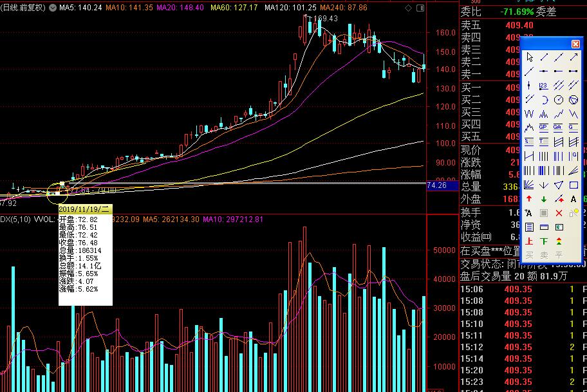Click the '+A' add text label tool
Viewport: 587px width, 392px height.
tap(528, 213)
